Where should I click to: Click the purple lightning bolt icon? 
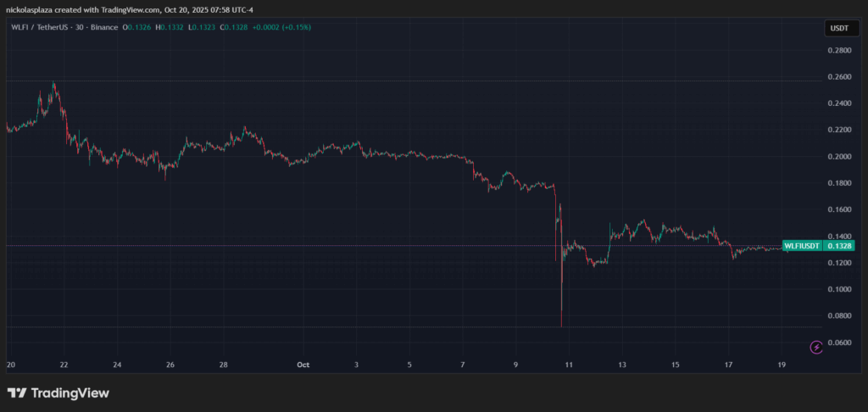[816, 347]
